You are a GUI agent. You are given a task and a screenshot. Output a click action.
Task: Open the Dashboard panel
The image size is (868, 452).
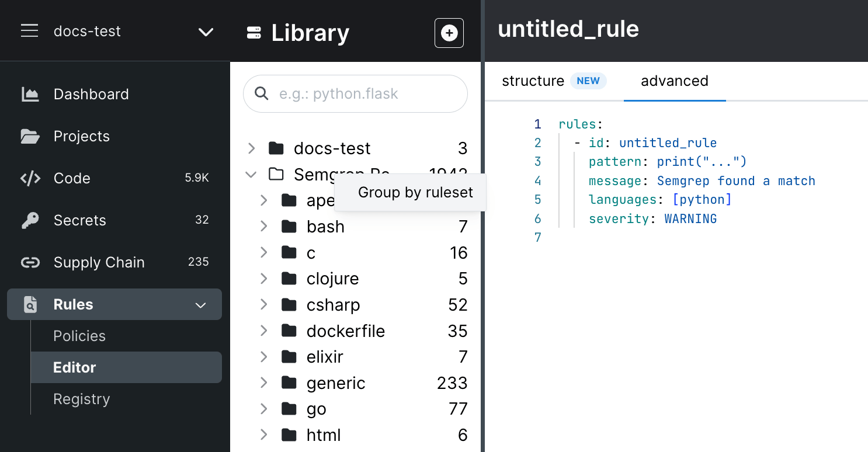(x=91, y=94)
